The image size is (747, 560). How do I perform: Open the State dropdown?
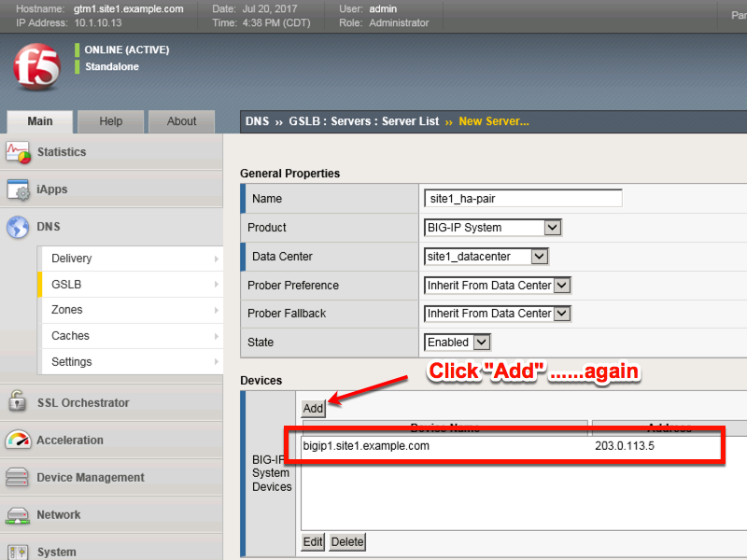pyautogui.click(x=457, y=342)
